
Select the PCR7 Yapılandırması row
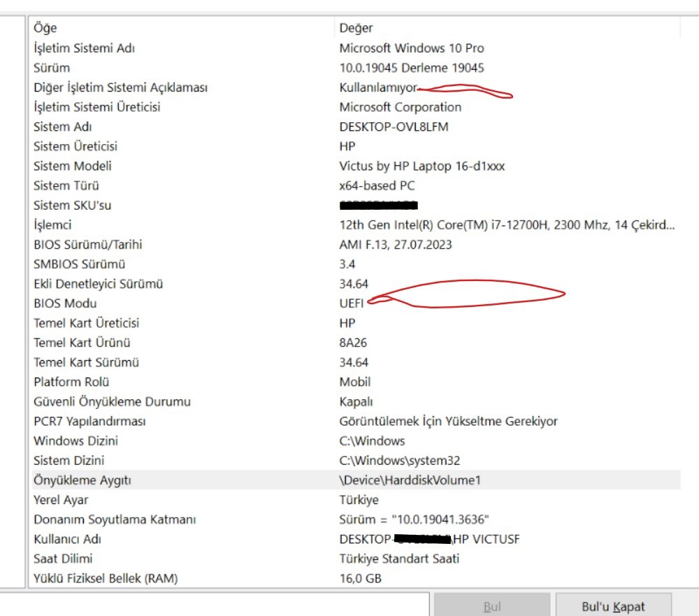click(89, 421)
